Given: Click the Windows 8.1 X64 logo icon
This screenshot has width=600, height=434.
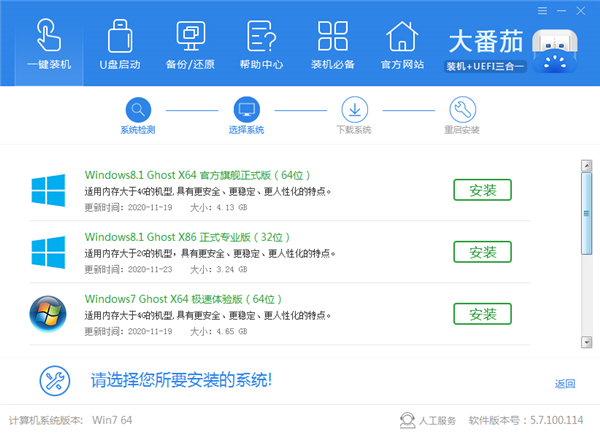Looking at the screenshot, I should [x=48, y=191].
